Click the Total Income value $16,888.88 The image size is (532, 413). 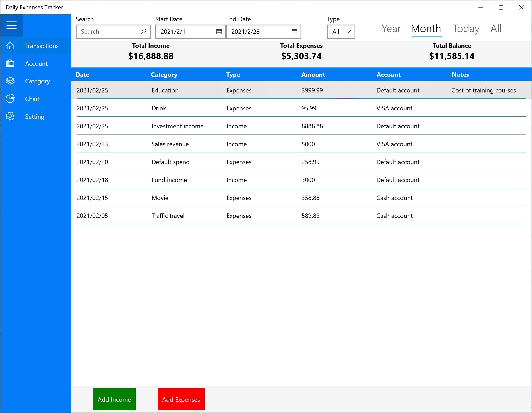[151, 56]
